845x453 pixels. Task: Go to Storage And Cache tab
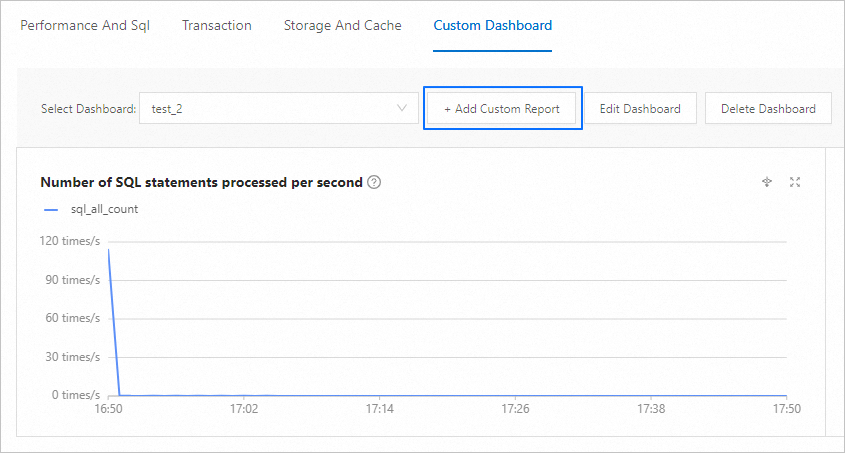point(342,25)
